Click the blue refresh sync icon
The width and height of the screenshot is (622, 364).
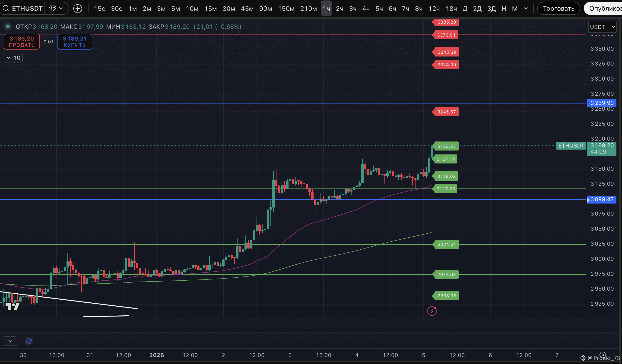pyautogui.click(x=29, y=341)
